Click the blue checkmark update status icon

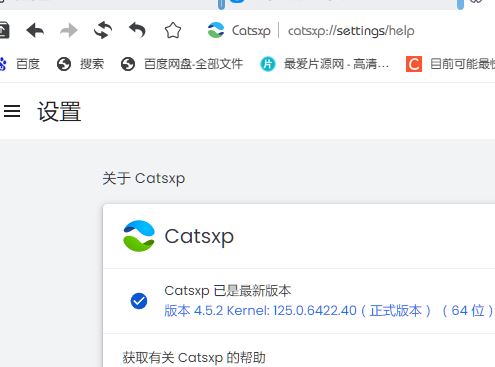pyautogui.click(x=139, y=301)
